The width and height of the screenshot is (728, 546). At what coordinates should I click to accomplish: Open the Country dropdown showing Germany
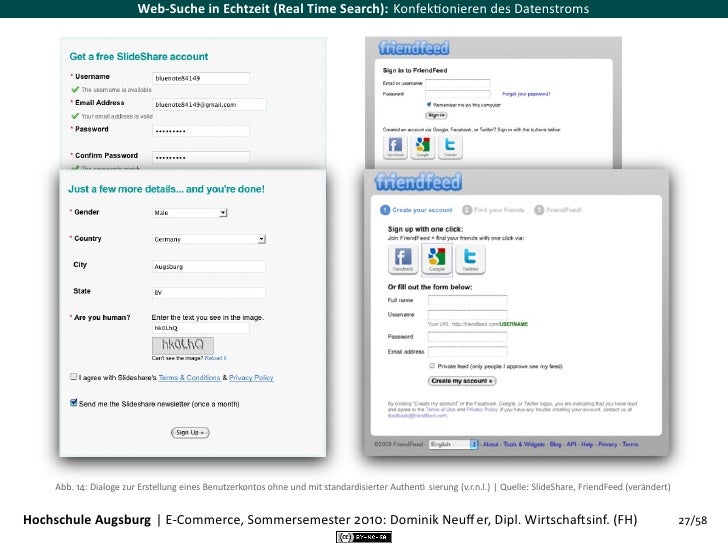[x=209, y=239]
